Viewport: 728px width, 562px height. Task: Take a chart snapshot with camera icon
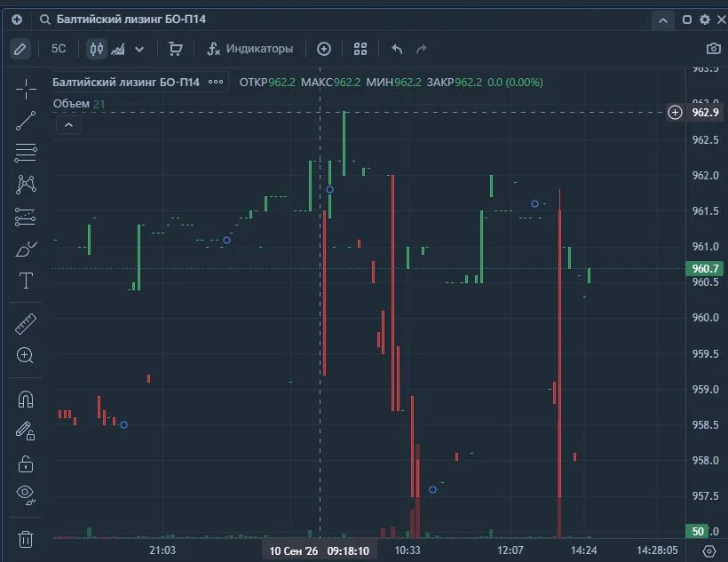714,49
